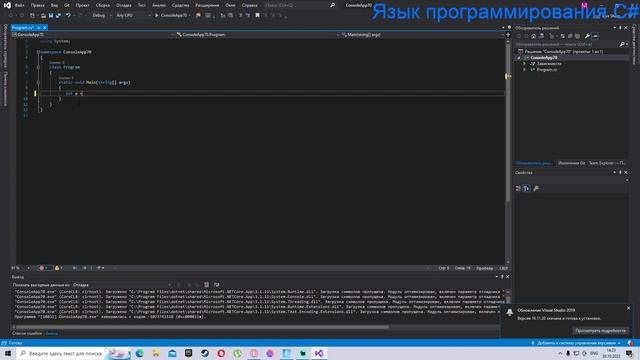Open the Правка menu
Viewport: 640px width, 360px height.
[x=38, y=5]
